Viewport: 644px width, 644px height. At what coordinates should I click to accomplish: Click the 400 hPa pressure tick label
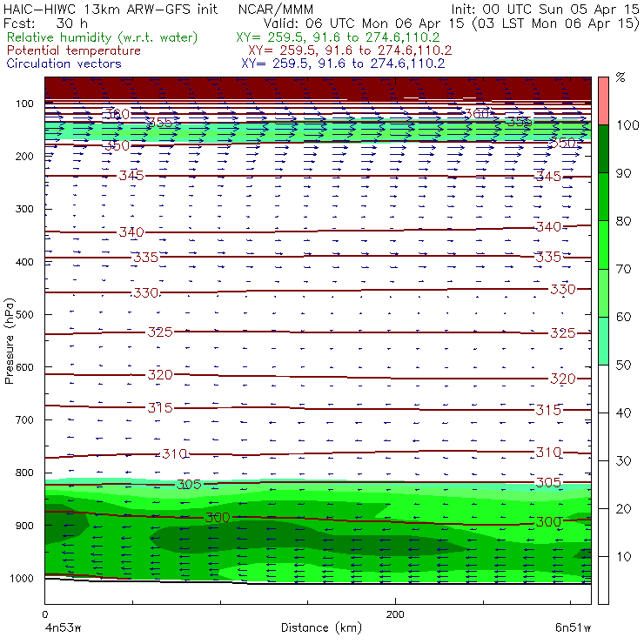24,262
